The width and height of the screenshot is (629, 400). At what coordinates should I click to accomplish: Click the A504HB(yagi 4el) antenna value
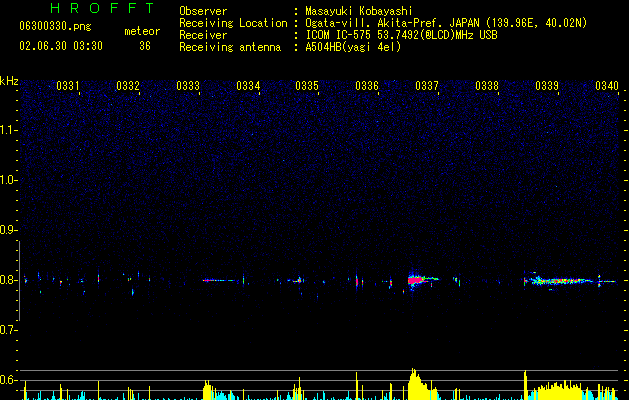click(353, 47)
